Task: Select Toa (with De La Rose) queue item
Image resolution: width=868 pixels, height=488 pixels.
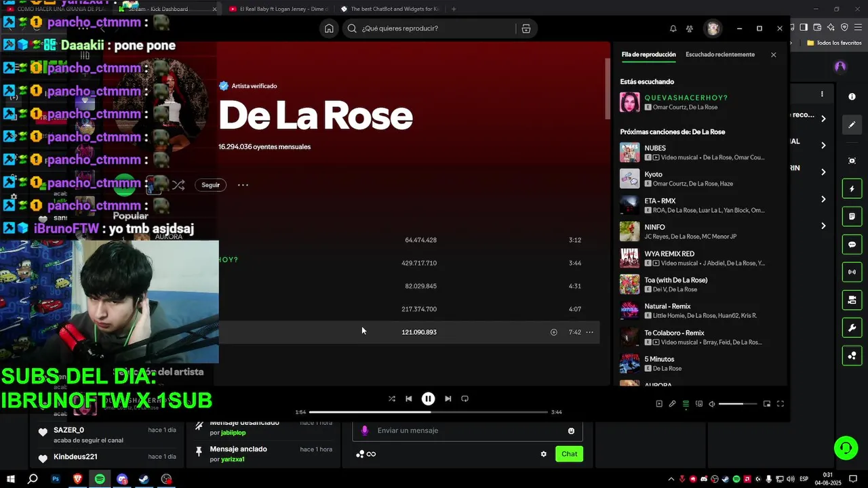Action: (698, 285)
